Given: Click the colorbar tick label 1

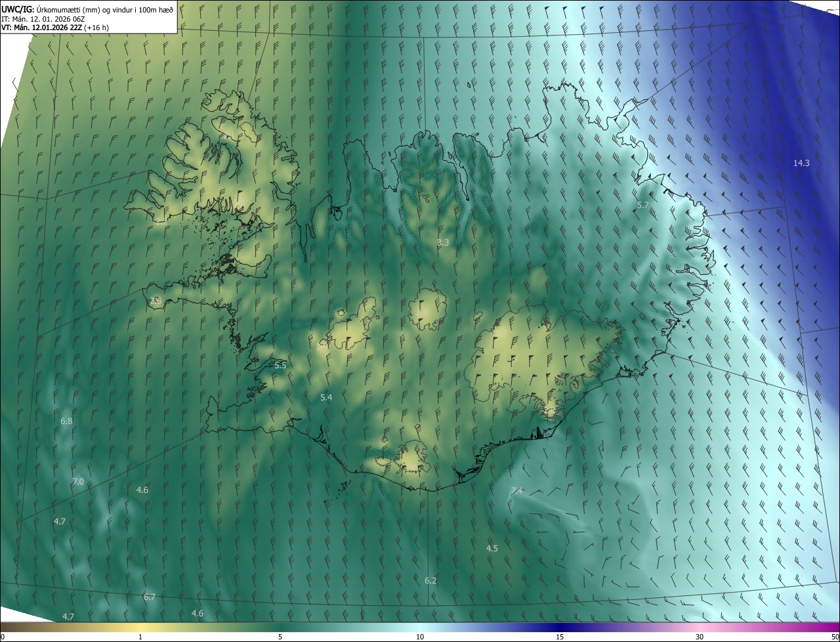Looking at the screenshot, I should tap(140, 637).
